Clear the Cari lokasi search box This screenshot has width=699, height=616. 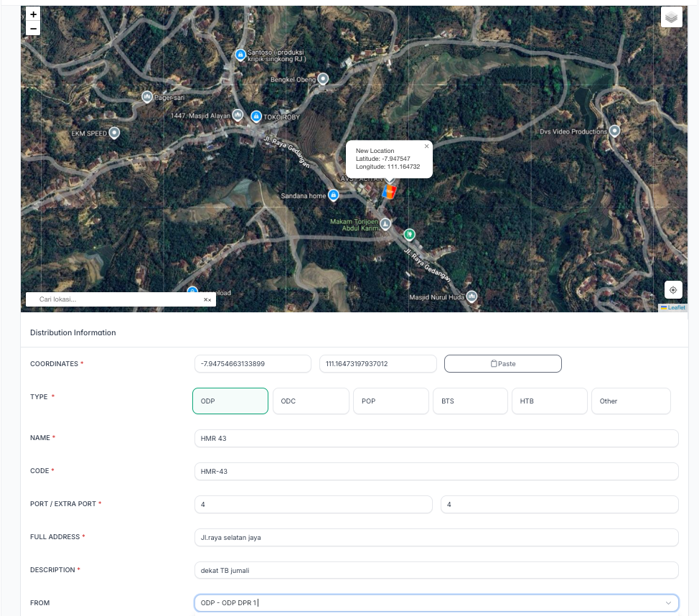click(207, 299)
